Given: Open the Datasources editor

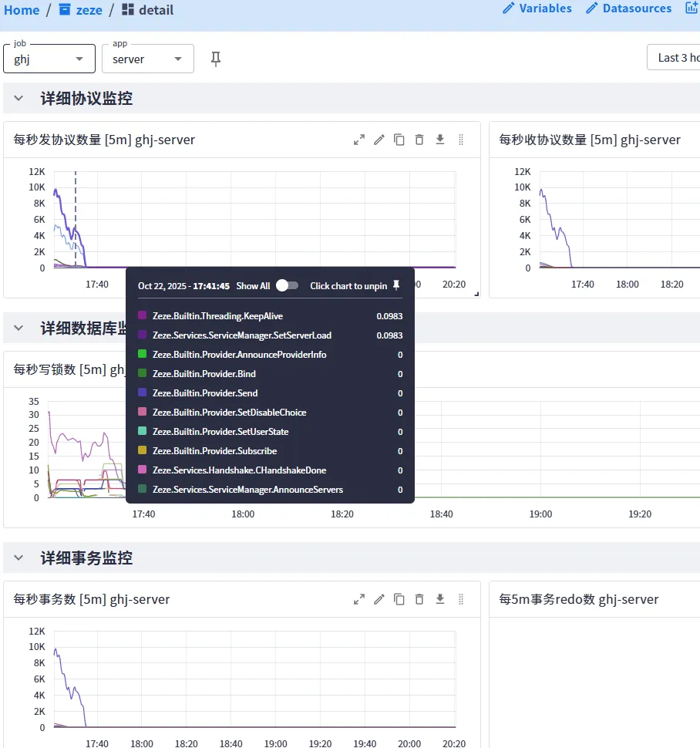Looking at the screenshot, I should click(x=629, y=8).
